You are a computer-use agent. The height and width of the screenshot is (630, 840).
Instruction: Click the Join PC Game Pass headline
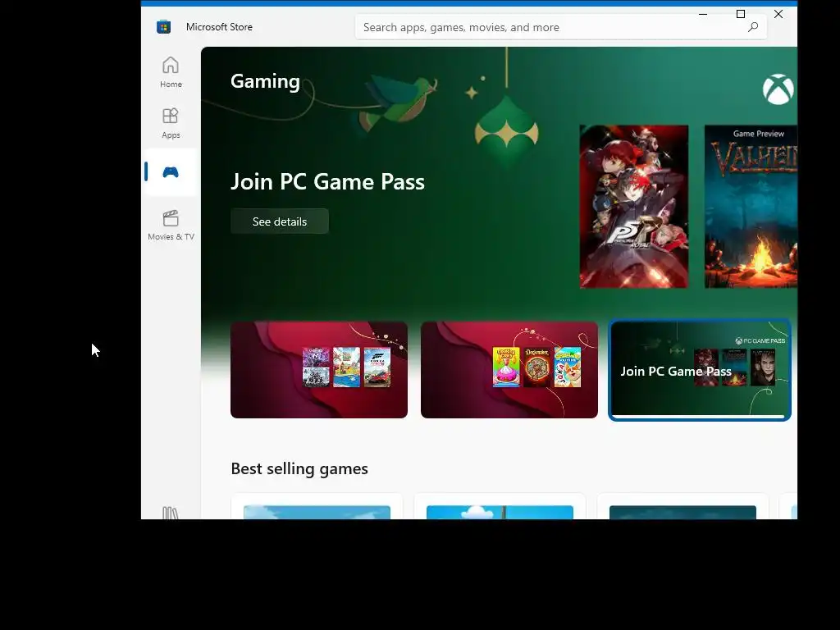pos(328,181)
